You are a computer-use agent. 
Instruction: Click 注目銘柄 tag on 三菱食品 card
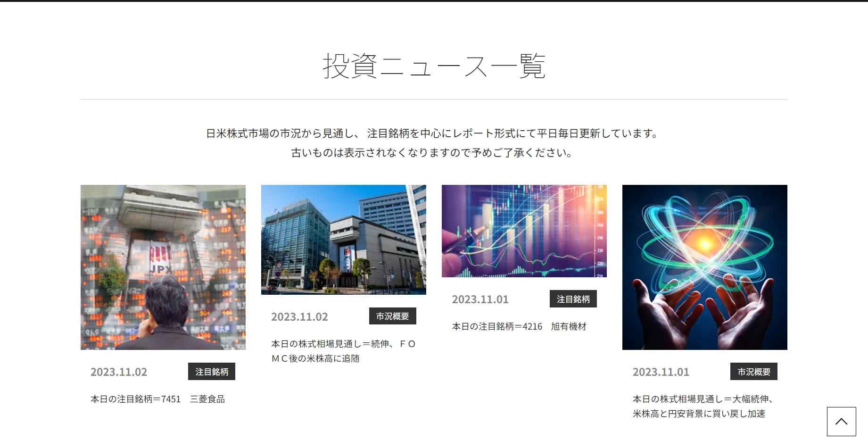coord(212,372)
